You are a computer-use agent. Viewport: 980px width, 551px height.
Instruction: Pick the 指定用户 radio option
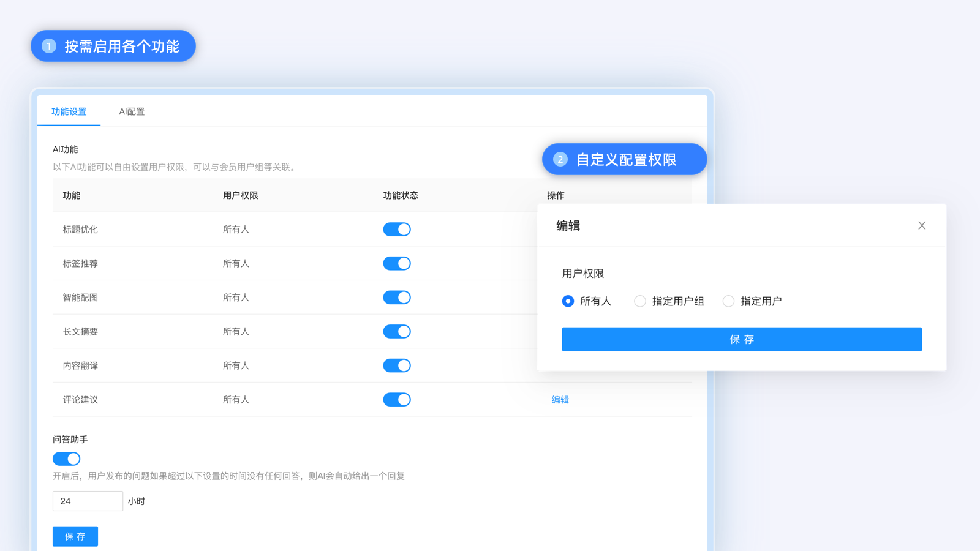(x=752, y=301)
